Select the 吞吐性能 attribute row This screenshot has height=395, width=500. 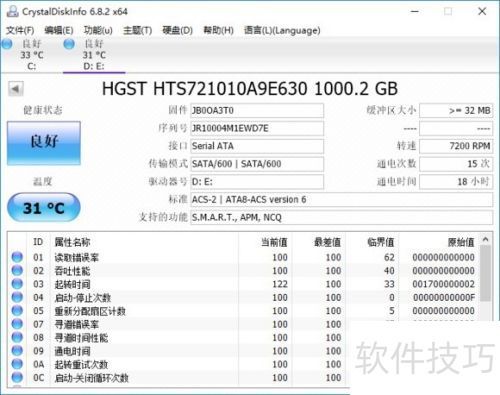tap(243, 271)
